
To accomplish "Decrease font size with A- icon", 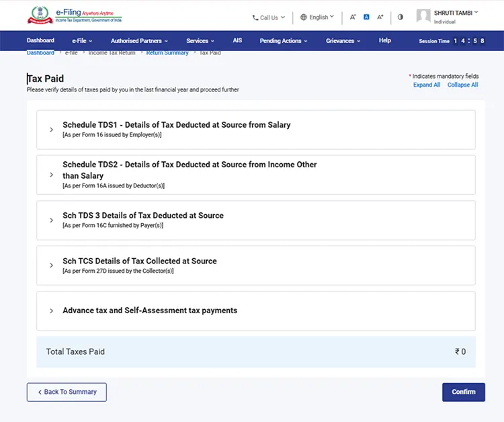I will point(353,17).
